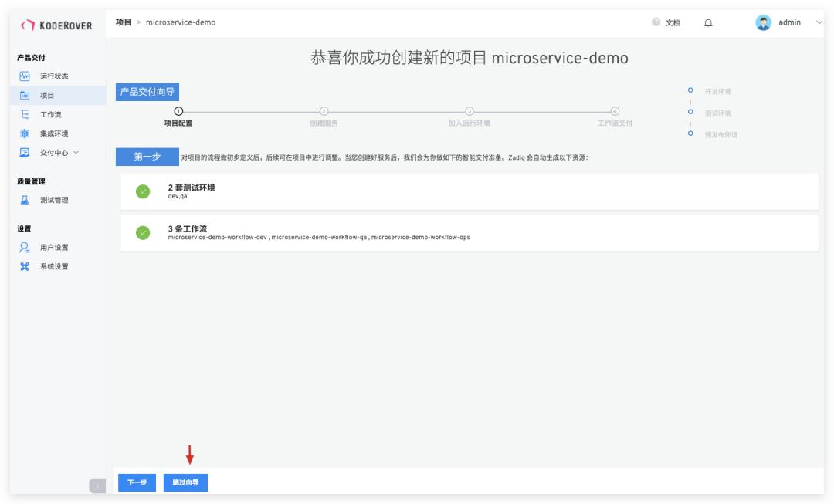Collapse the sidebar with the arrow handle
Image resolution: width=834 pixels, height=504 pixels.
(97, 485)
